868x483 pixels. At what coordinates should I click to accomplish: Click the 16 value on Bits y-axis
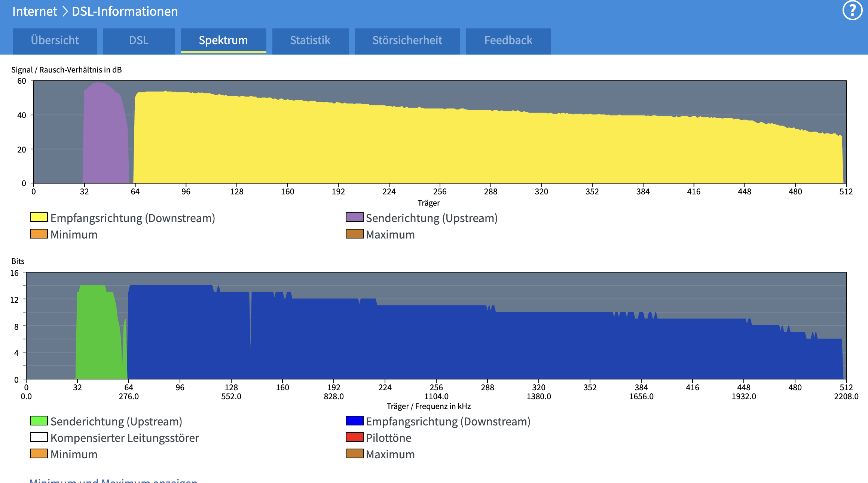(15, 273)
